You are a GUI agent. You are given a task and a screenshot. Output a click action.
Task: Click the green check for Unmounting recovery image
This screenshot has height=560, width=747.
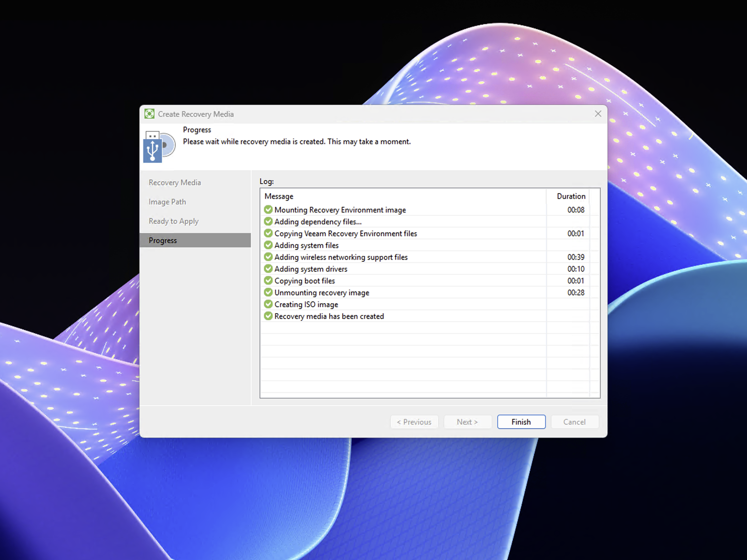click(x=268, y=292)
